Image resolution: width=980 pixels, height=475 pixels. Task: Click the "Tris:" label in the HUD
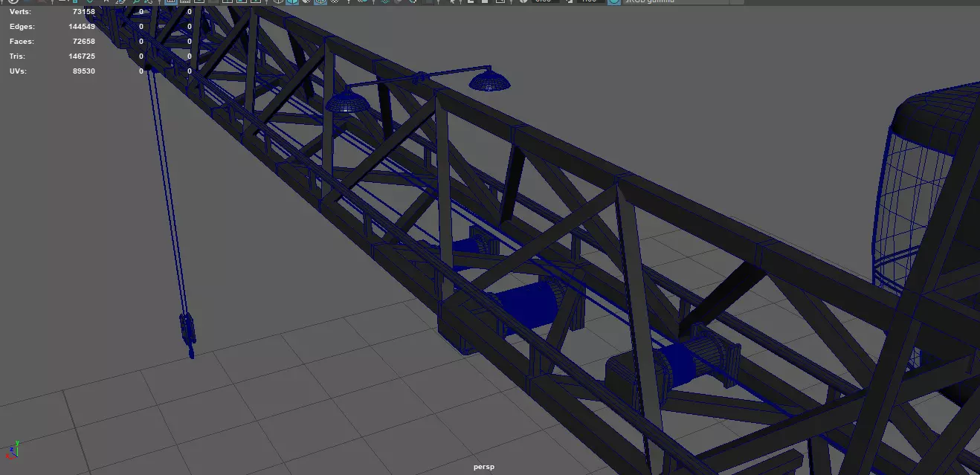point(18,56)
